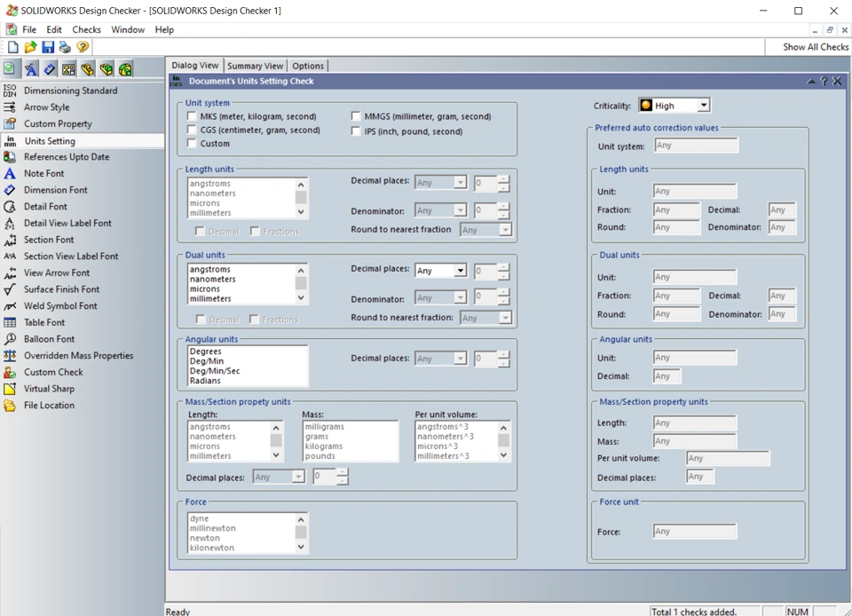Viewport: 852px width, 616px height.
Task: Click the Print toolbar icon
Action: point(65,47)
